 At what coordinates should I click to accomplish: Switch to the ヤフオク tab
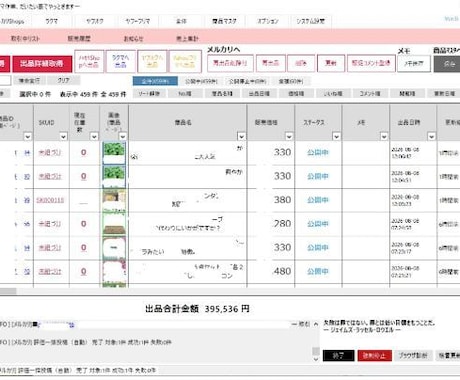pyautogui.click(x=95, y=21)
